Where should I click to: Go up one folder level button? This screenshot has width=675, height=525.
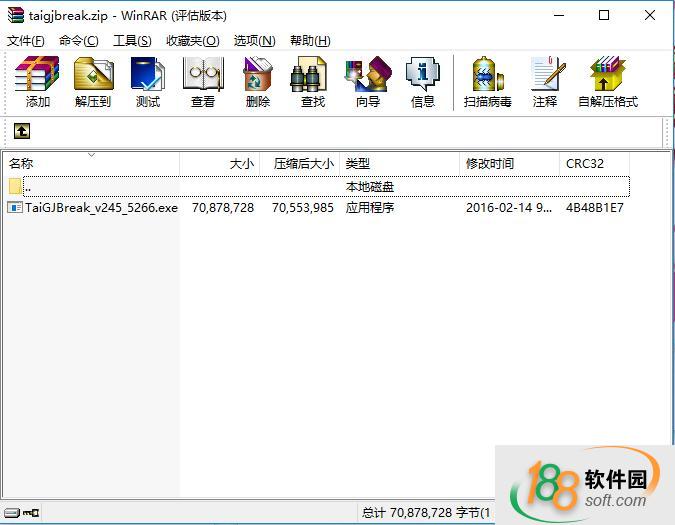(21, 131)
